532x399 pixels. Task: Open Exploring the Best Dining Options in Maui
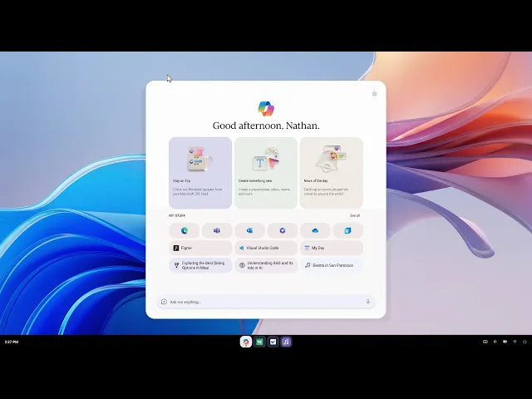(x=200, y=265)
